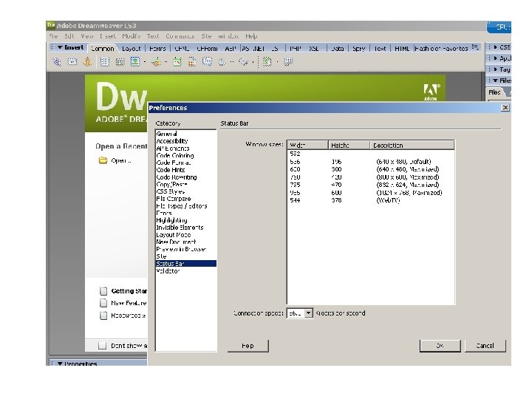Collapse the Properties panel
The image size is (532, 399).
coord(60,364)
